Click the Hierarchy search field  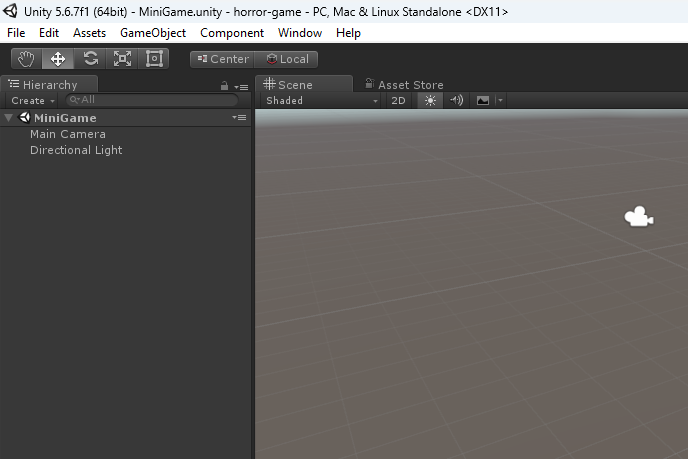[x=152, y=100]
